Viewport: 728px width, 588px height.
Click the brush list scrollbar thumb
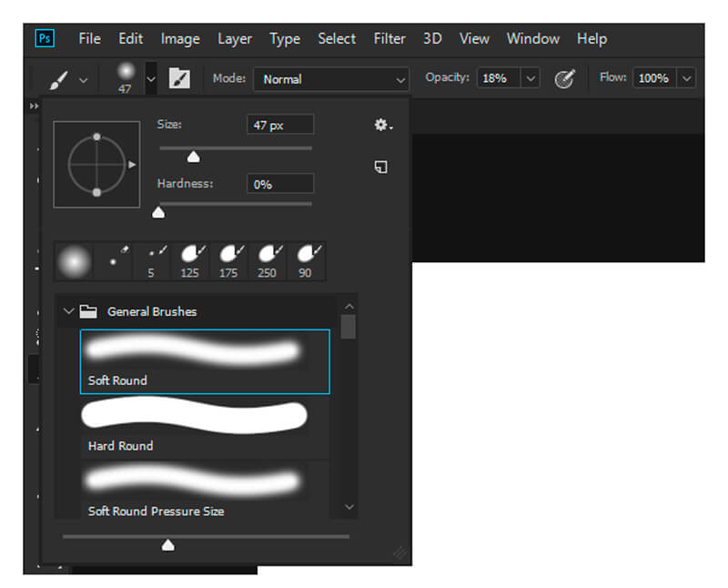coord(349,327)
